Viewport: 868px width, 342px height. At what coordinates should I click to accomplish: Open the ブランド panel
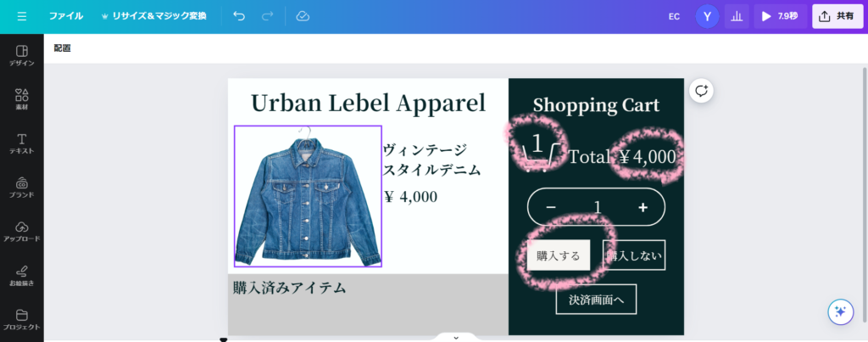point(21,188)
